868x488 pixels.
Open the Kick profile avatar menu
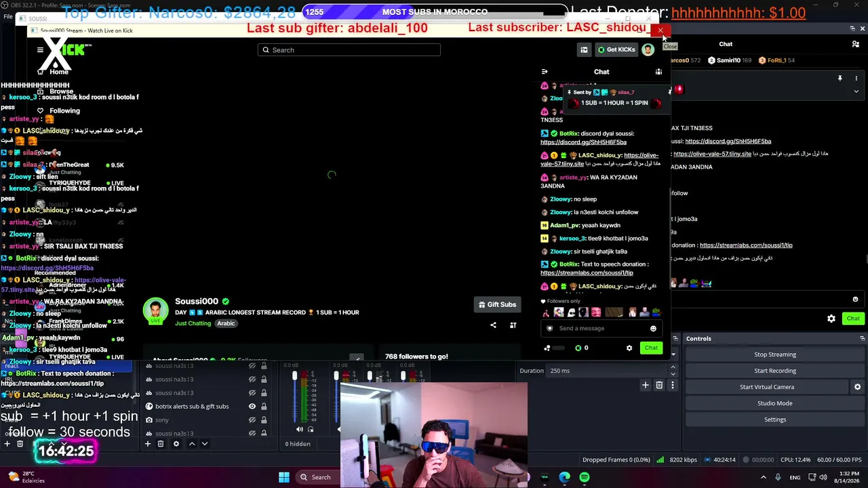[648, 49]
